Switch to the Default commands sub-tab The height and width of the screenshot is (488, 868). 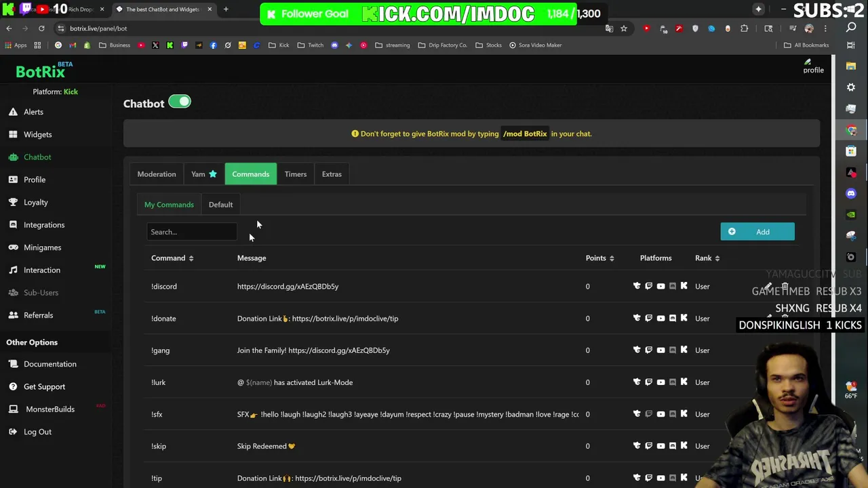(220, 205)
